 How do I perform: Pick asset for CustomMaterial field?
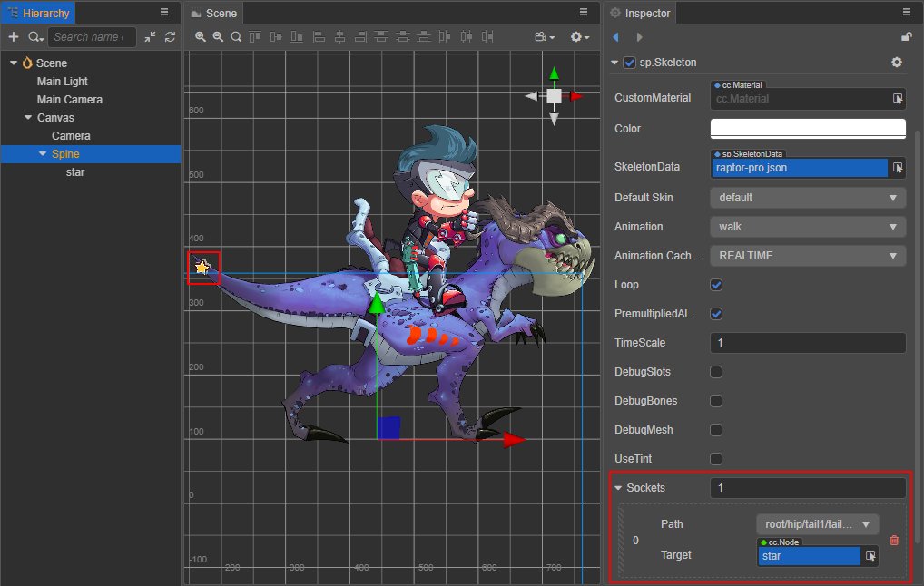click(898, 98)
